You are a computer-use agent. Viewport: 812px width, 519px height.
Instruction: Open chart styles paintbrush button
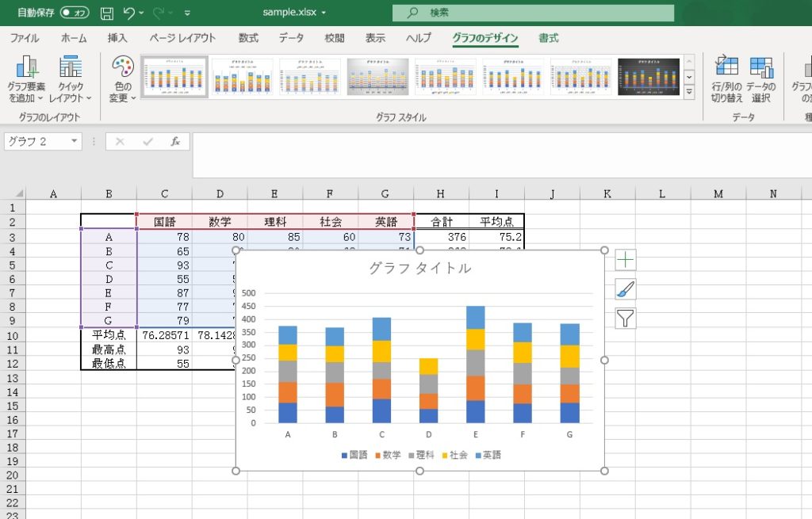(x=626, y=289)
